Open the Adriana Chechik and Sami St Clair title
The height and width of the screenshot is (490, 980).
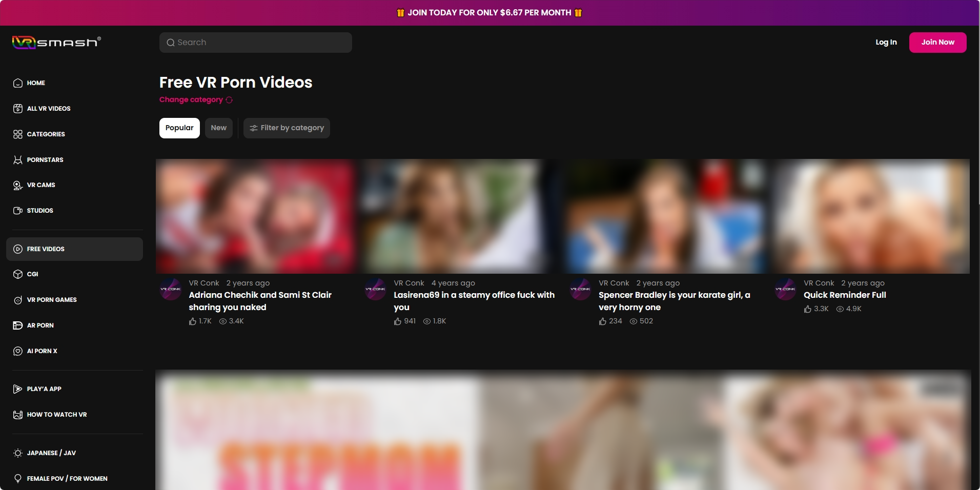[260, 301]
